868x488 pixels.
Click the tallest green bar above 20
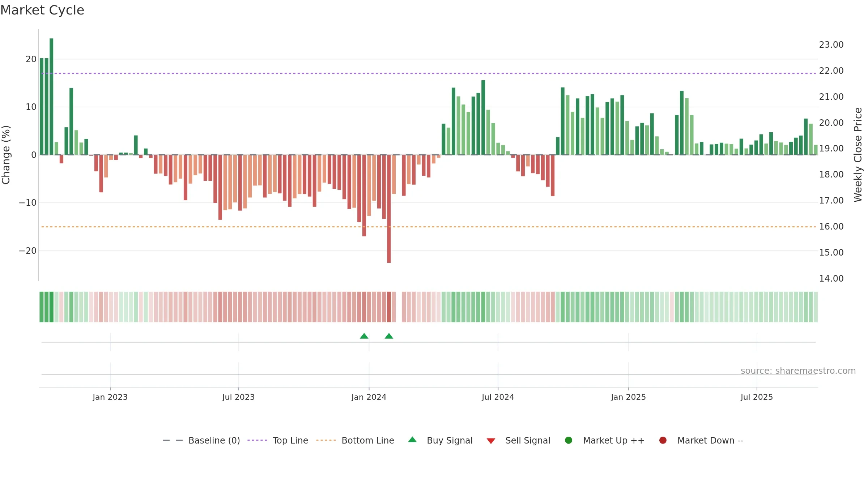pyautogui.click(x=51, y=97)
